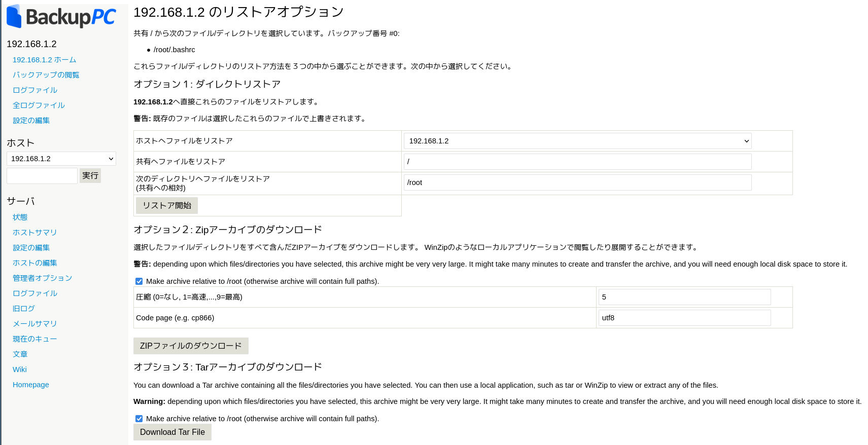Click 192.168.1.2 のリストアオプション page title
The image size is (868, 445).
coord(239,12)
